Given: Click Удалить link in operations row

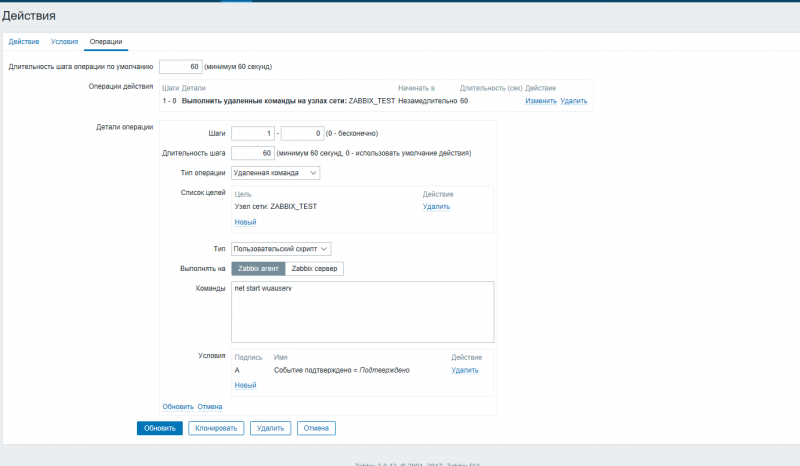Looking at the screenshot, I should [x=573, y=101].
